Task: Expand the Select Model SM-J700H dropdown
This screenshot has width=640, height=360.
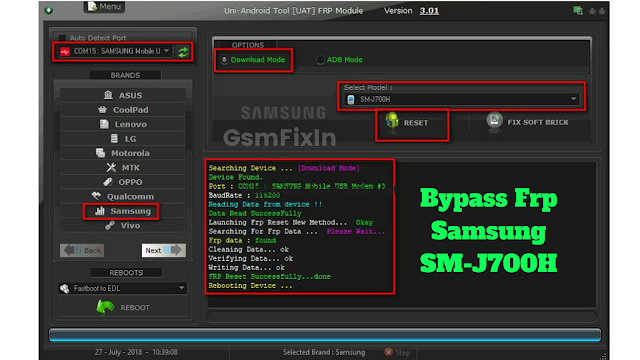Action: [462, 99]
